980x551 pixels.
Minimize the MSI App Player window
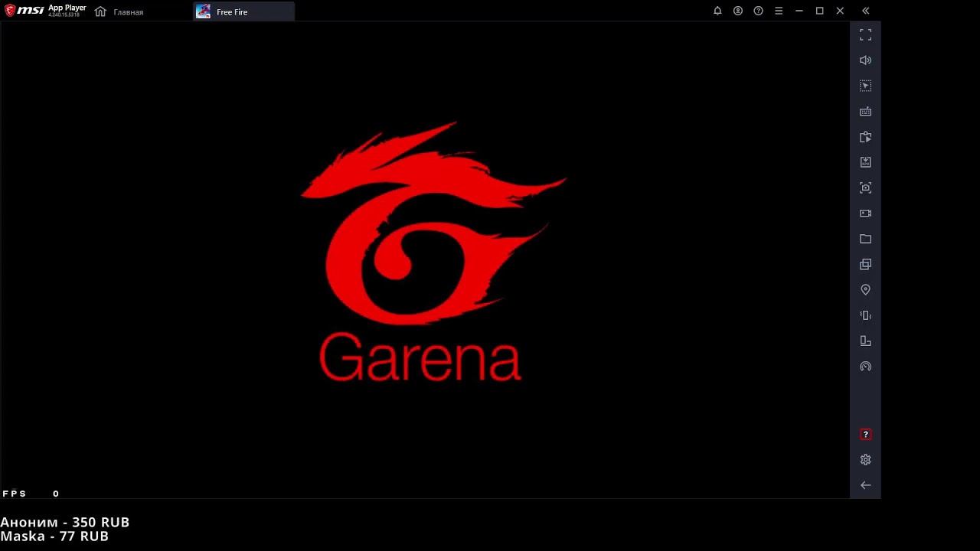pyautogui.click(x=799, y=11)
